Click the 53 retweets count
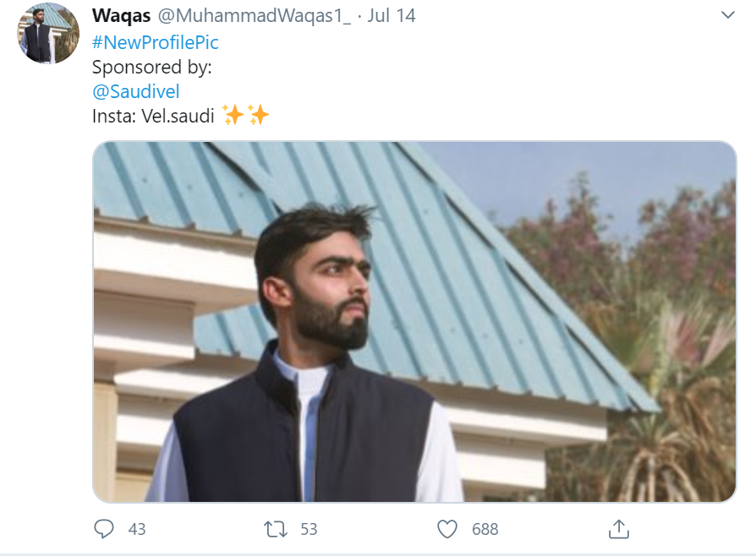This screenshot has height=556, width=756. [309, 529]
